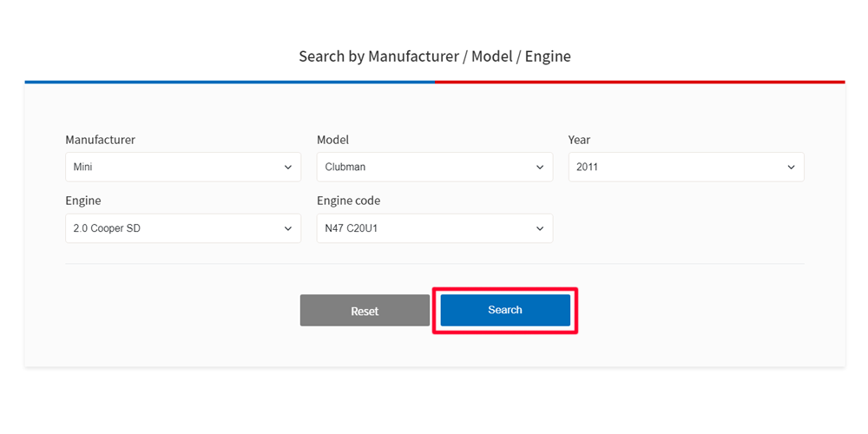Click the 'Year' field label
This screenshot has height=434, width=868.
(x=580, y=140)
